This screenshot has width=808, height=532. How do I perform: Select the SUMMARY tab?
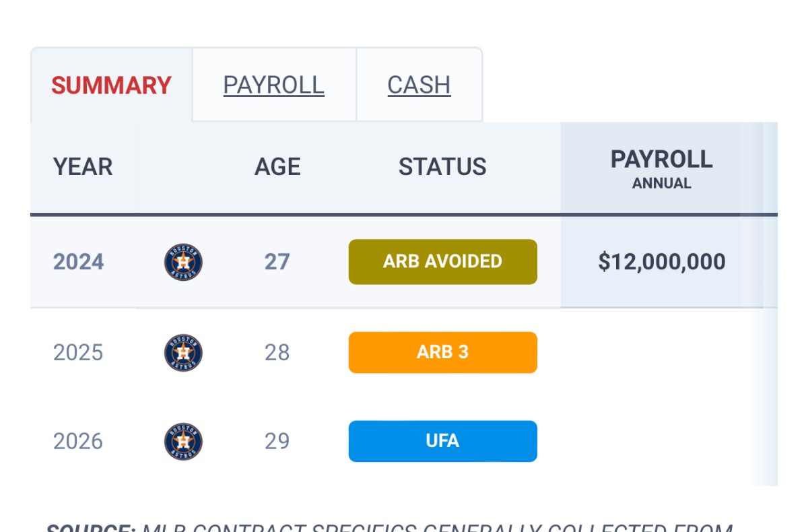pos(112,86)
